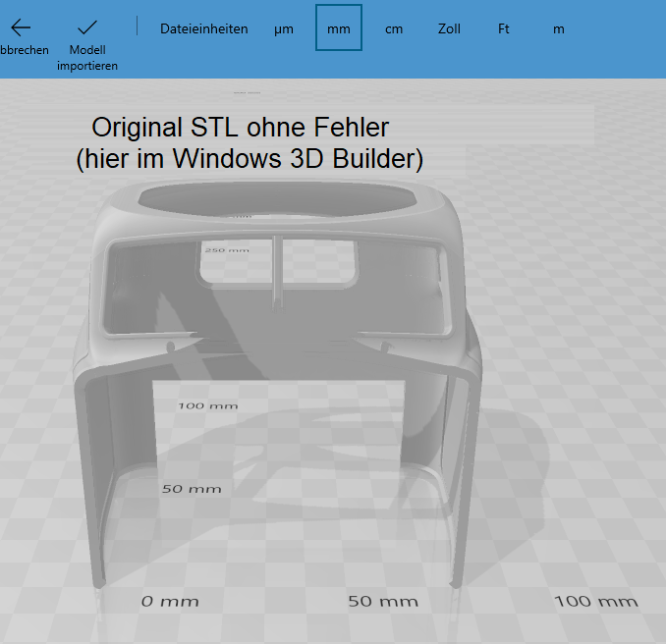Click the 'Modell importieren' label text
Screen dimensions: 666x644
(86, 58)
